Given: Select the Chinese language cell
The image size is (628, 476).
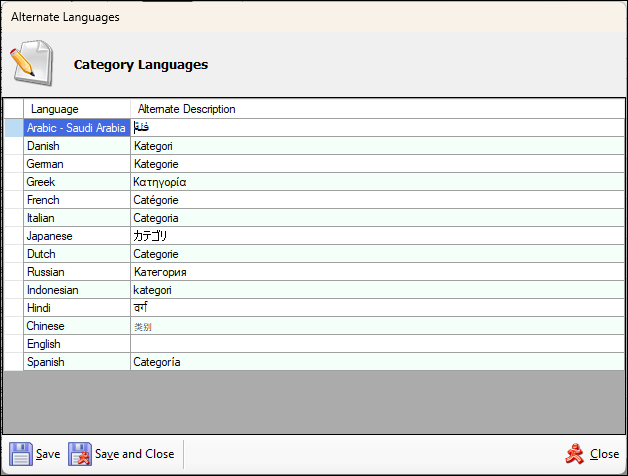Looking at the screenshot, I should [x=77, y=326].
